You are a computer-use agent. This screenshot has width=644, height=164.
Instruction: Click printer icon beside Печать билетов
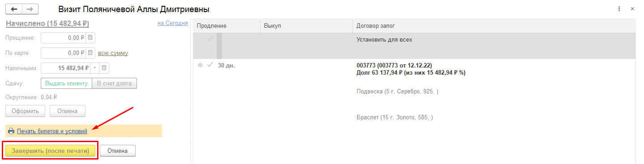[x=11, y=131]
